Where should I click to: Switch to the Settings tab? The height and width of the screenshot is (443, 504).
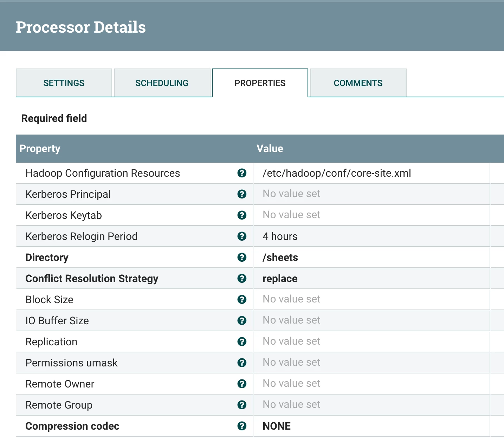coord(64,83)
